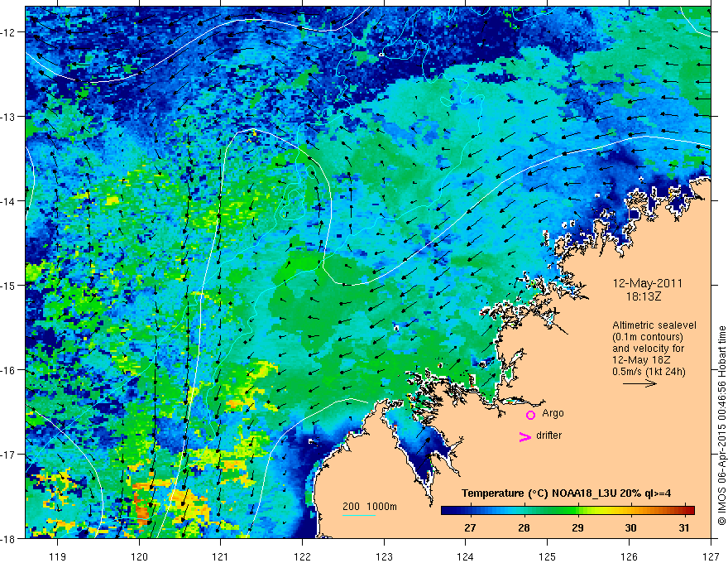Click the colorbar tick label '27'
Viewport: 728px width, 563px height.
pos(470,527)
